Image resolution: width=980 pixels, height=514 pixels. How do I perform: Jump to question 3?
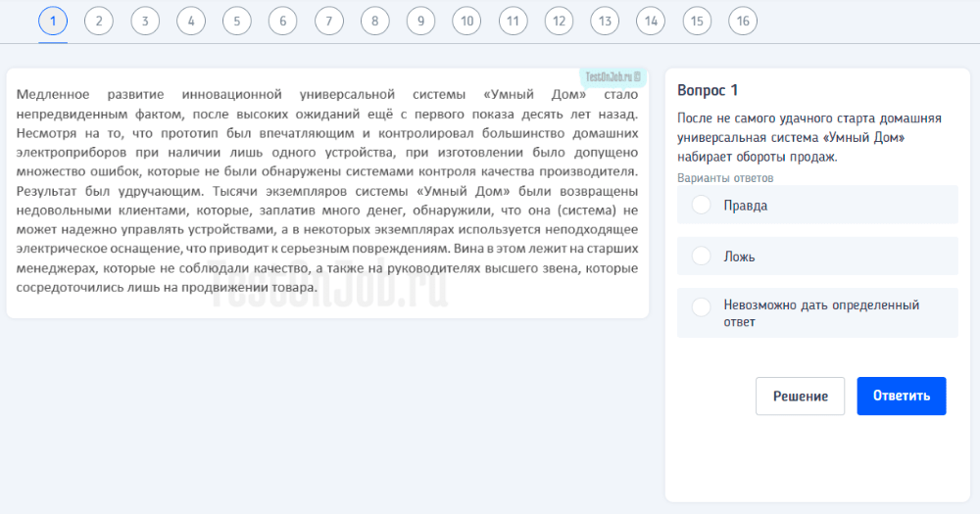[145, 22]
